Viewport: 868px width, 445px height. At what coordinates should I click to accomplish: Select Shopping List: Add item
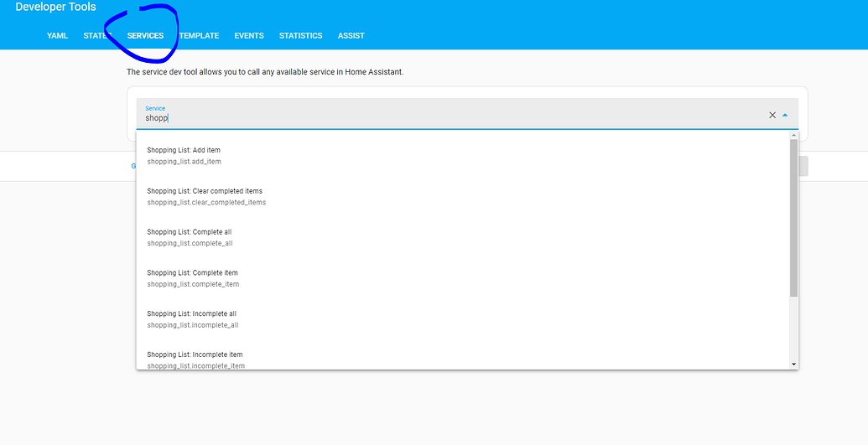[463, 156]
